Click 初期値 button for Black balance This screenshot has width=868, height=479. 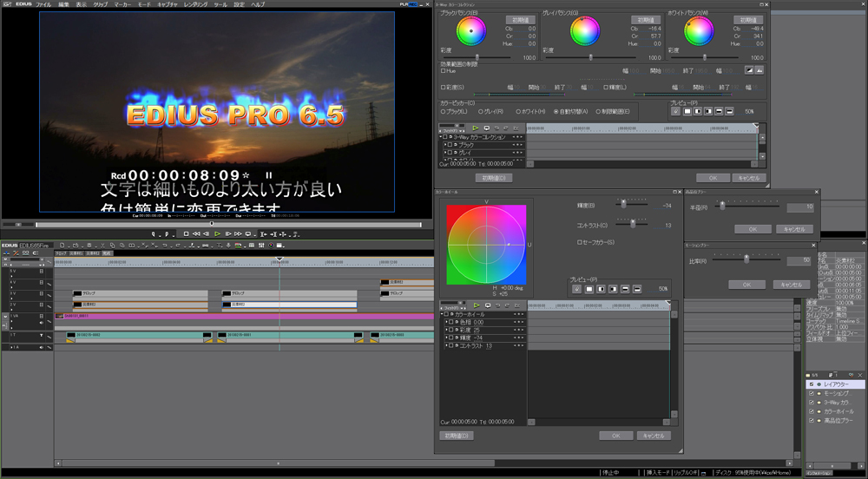click(x=520, y=20)
